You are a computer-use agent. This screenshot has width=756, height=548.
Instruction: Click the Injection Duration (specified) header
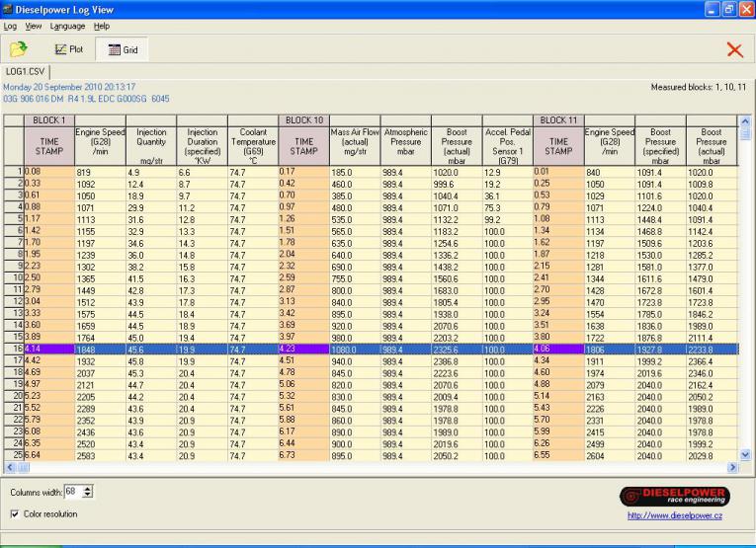coord(202,146)
